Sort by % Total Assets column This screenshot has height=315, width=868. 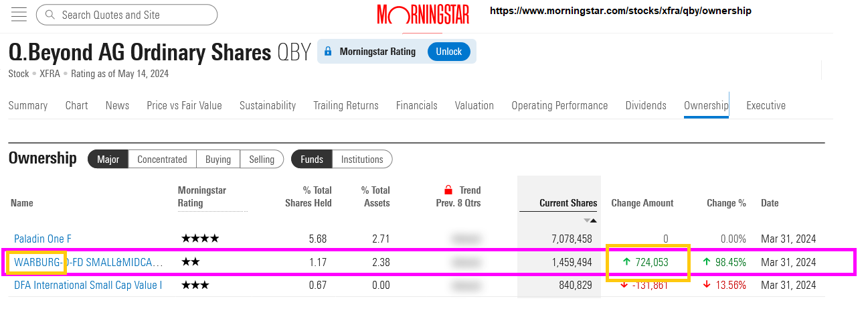coord(375,196)
